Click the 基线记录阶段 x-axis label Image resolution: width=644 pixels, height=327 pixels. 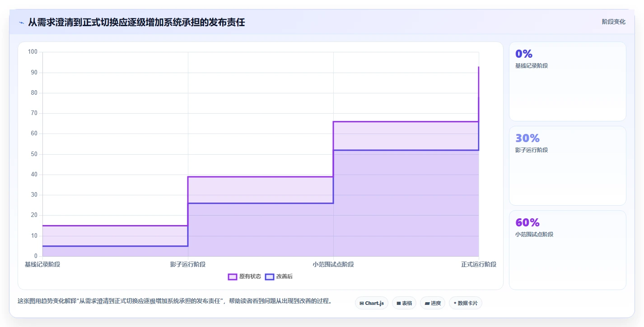(42, 264)
